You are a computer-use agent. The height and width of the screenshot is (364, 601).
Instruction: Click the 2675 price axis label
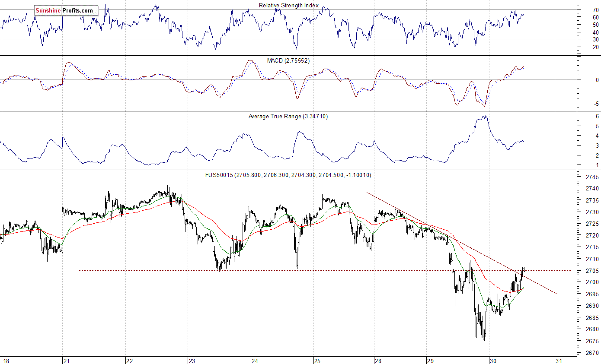click(x=592, y=341)
